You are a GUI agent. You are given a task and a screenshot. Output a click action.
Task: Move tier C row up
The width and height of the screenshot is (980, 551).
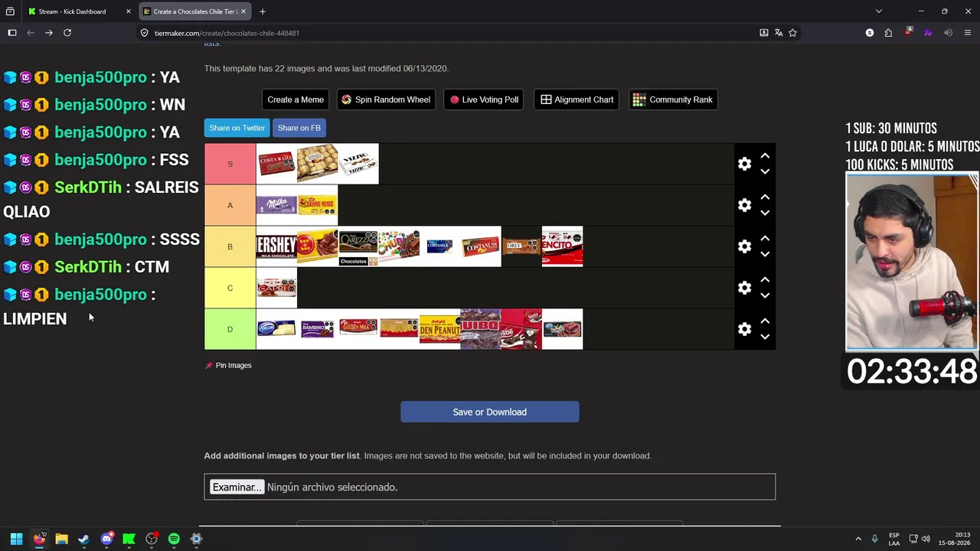765,280
